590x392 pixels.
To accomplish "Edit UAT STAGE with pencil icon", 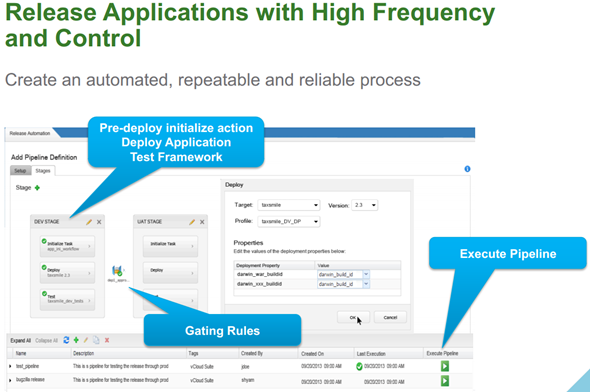I will point(192,222).
